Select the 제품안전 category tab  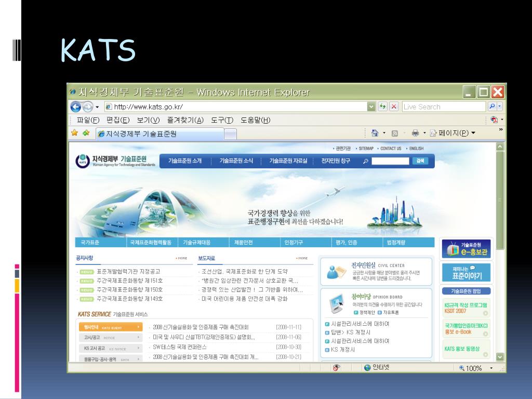(255, 242)
